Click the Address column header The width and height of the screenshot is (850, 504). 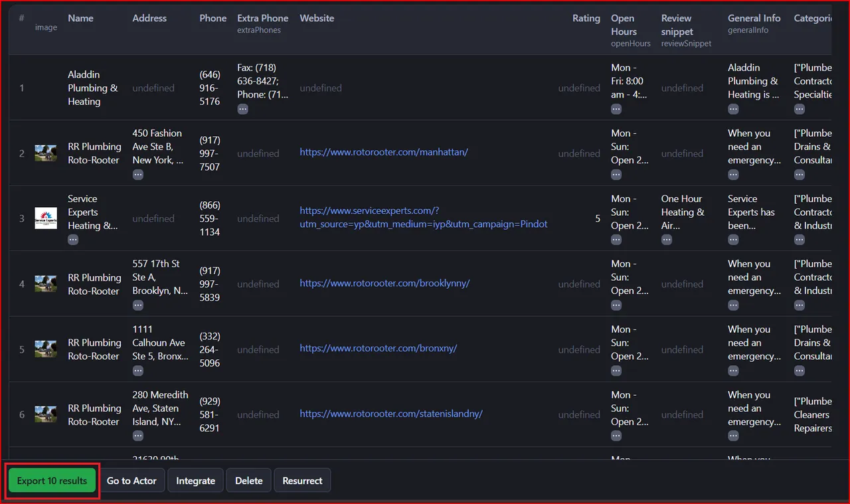click(149, 19)
